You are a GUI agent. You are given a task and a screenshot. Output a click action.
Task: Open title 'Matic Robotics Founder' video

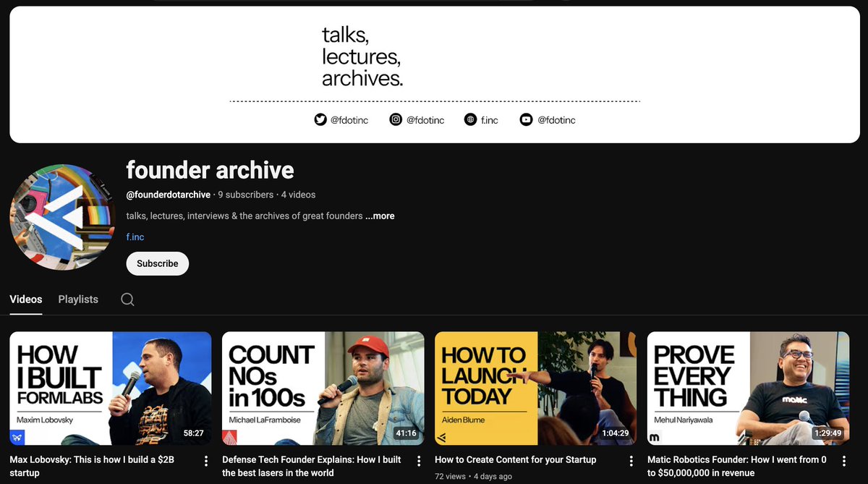738,466
